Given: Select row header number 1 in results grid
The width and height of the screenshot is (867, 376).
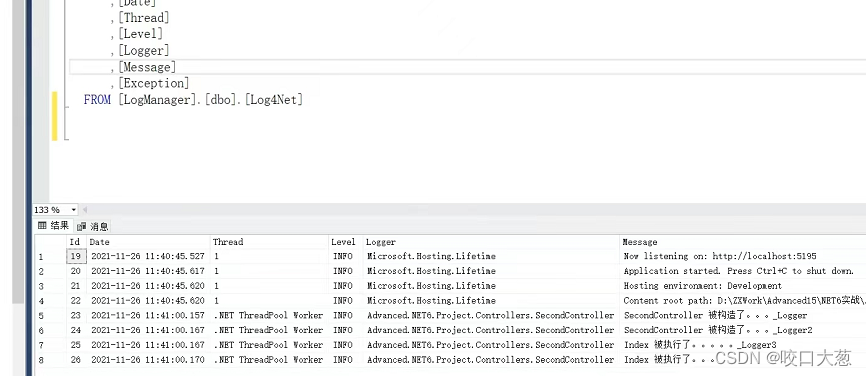Looking at the screenshot, I should (x=50, y=257).
